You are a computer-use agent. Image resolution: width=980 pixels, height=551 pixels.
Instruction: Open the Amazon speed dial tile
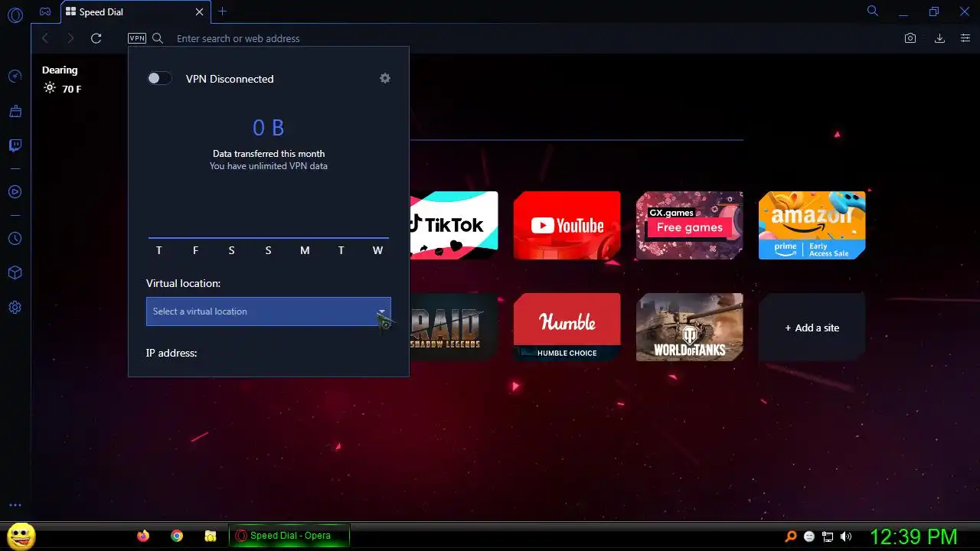click(x=812, y=225)
